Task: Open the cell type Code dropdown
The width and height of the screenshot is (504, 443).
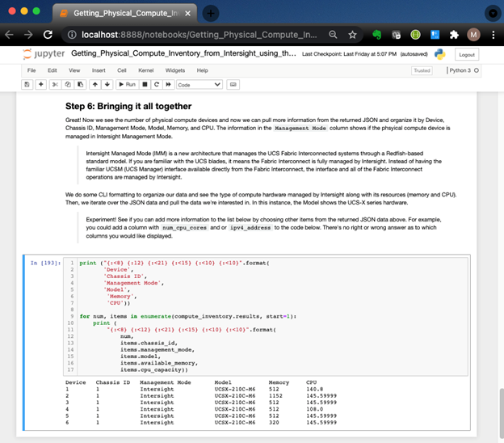Action: [x=199, y=84]
